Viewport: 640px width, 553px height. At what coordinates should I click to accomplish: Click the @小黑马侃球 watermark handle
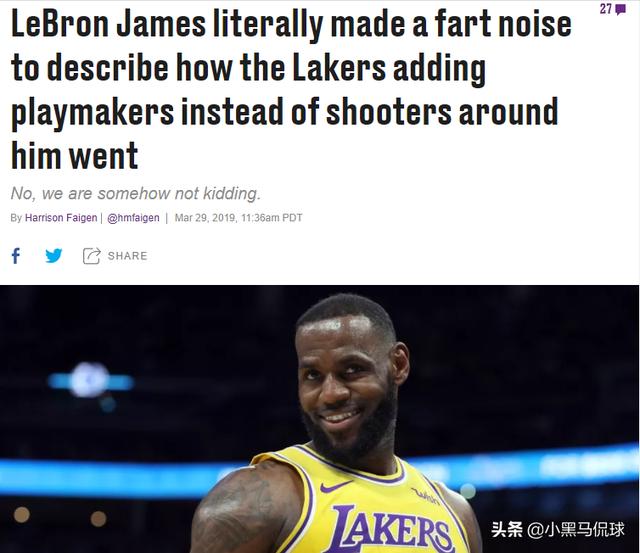pyautogui.click(x=576, y=530)
